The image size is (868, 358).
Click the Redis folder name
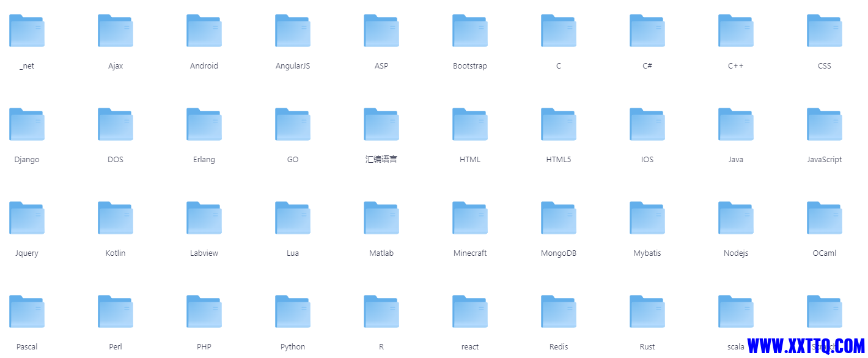[559, 346]
